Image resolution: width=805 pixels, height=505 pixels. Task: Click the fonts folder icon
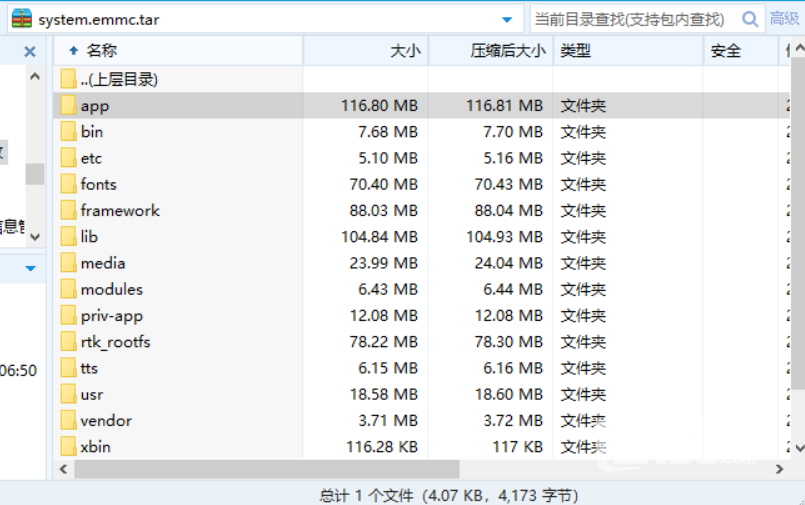point(68,184)
